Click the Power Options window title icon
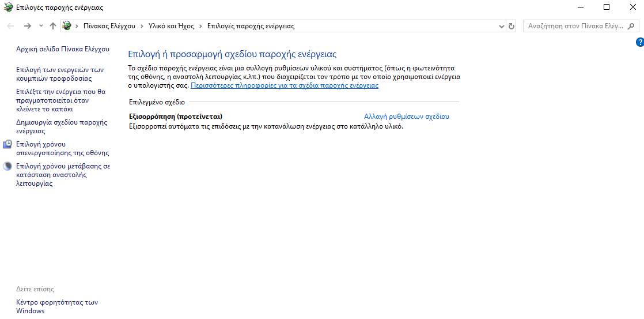Screen dimensions: 644x319 8,7
